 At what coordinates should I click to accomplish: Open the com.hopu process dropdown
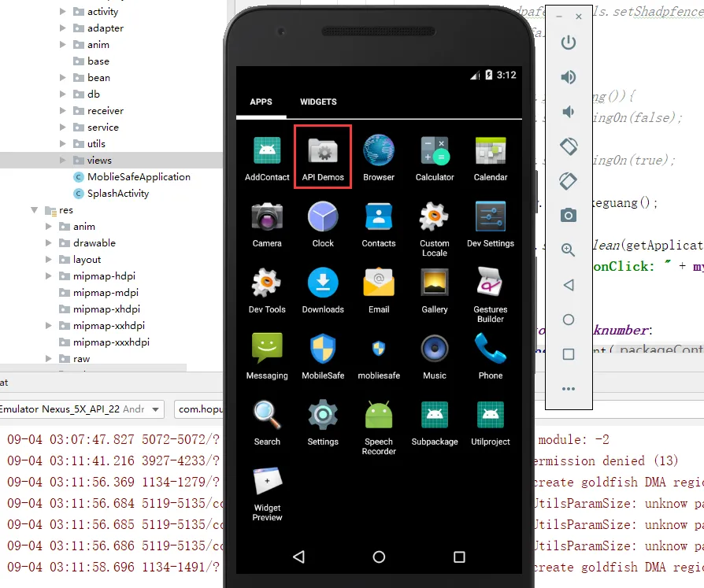(198, 409)
